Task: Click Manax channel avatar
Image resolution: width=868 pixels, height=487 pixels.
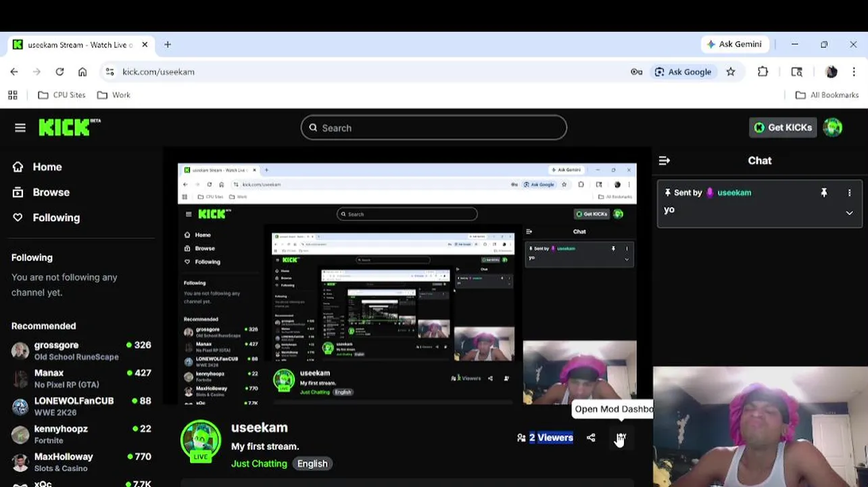Action: (x=20, y=379)
